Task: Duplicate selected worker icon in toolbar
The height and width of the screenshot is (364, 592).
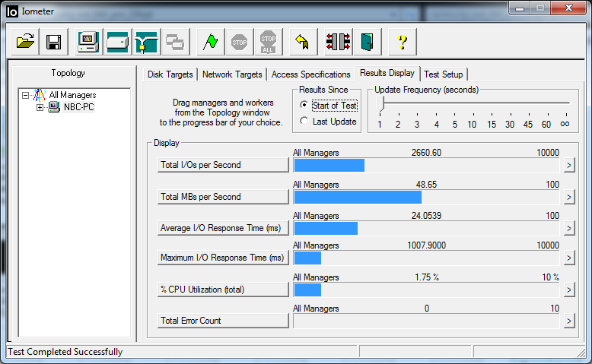Action: click(175, 42)
